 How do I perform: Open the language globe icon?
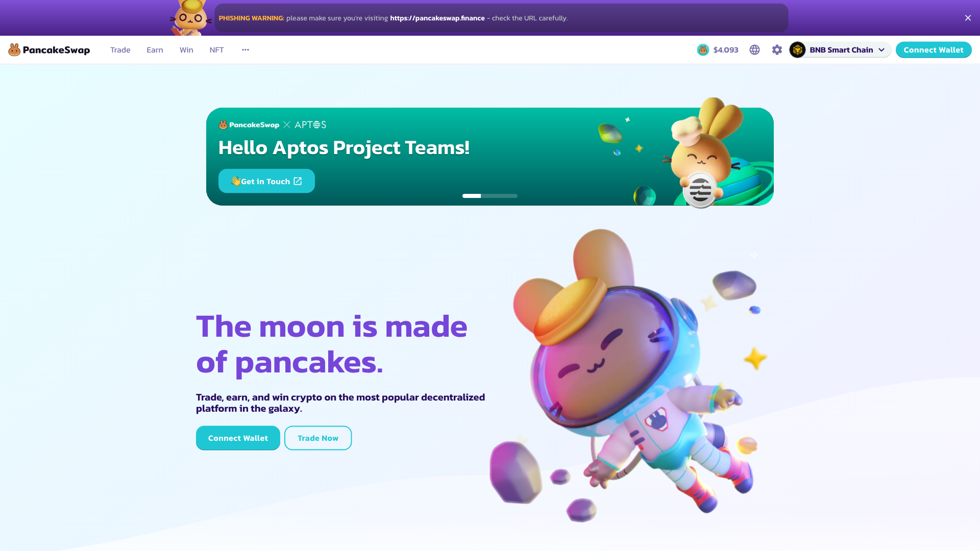[754, 49]
